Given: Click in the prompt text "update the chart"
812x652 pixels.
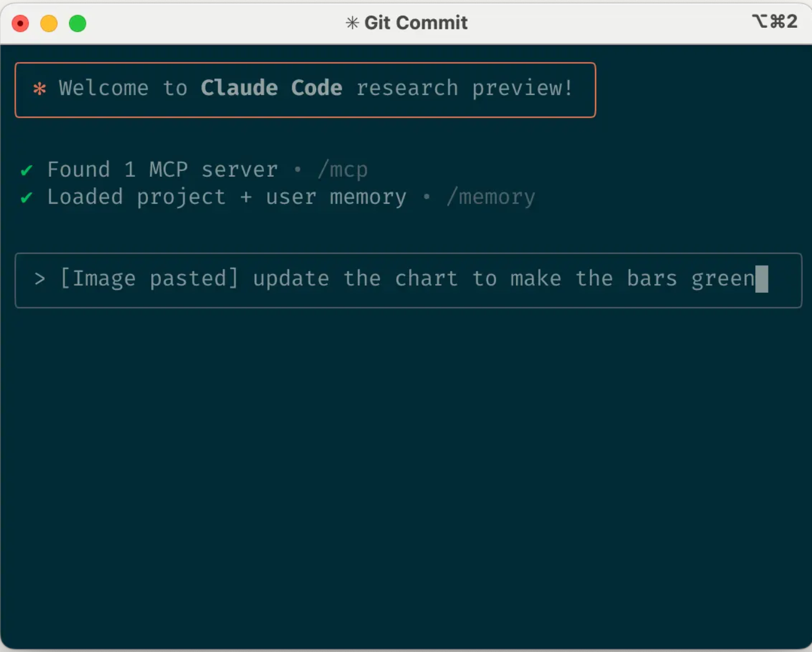Looking at the screenshot, I should point(355,279).
